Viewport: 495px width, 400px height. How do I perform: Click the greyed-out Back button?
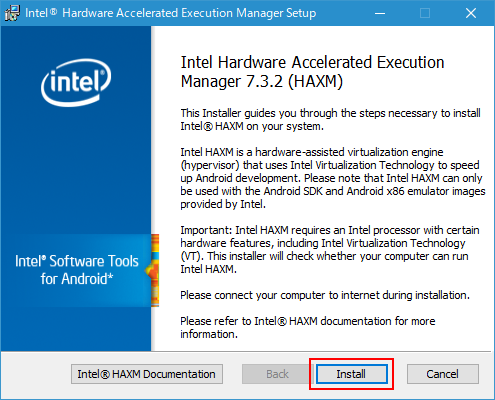pos(277,374)
